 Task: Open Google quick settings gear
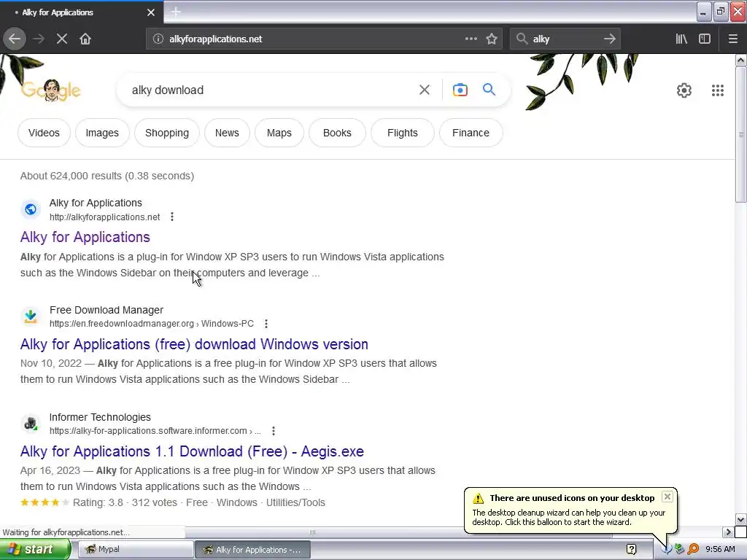pos(684,90)
